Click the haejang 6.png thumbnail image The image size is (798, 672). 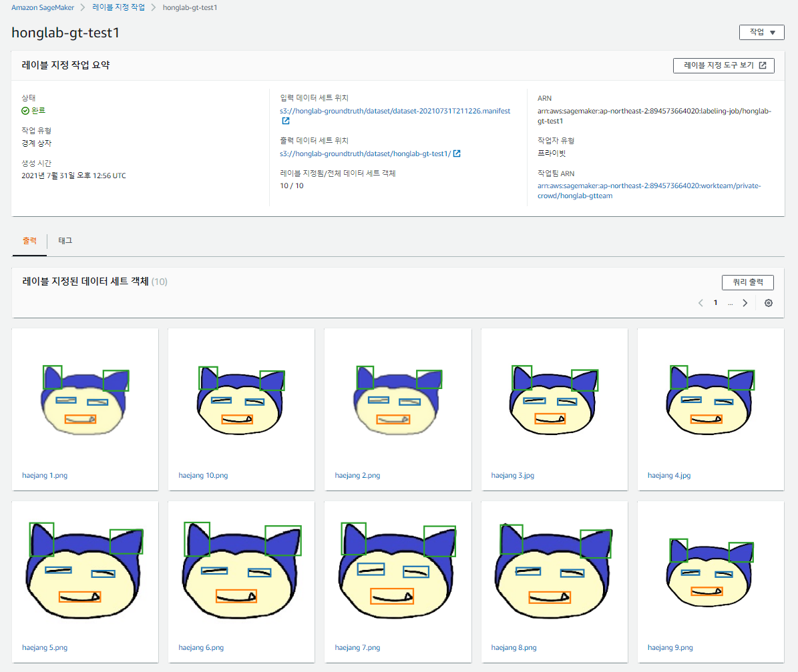(x=241, y=570)
